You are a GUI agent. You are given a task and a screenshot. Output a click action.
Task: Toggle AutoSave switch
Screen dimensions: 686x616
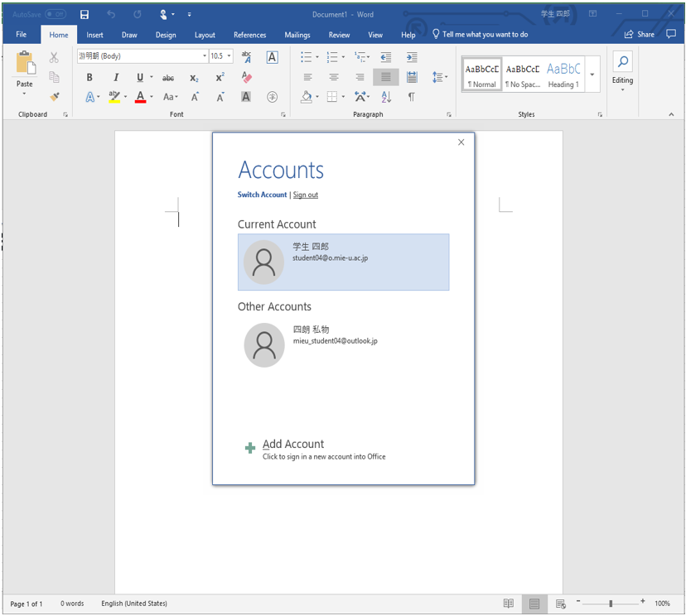pos(56,14)
